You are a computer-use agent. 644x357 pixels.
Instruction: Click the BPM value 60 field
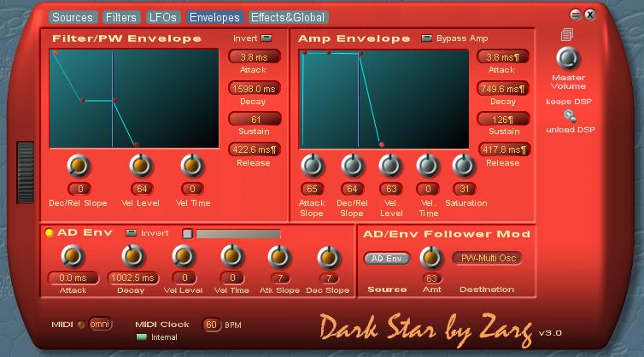click(x=212, y=325)
